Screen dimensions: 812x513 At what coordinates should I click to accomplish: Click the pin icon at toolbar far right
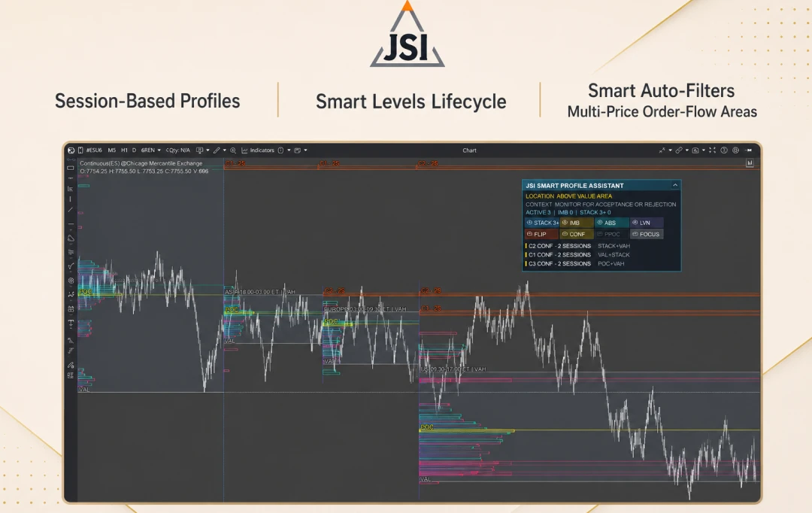tap(749, 150)
